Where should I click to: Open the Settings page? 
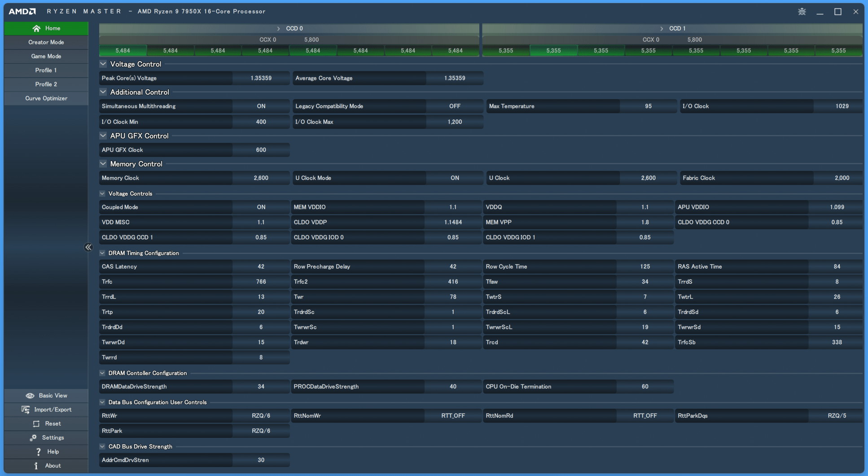tap(46, 437)
